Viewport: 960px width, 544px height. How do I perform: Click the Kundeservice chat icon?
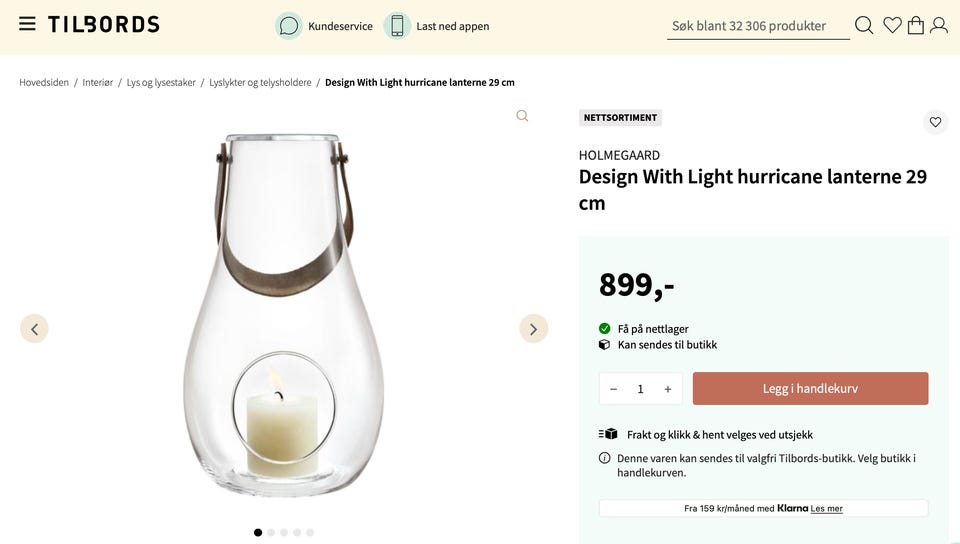[x=289, y=26]
